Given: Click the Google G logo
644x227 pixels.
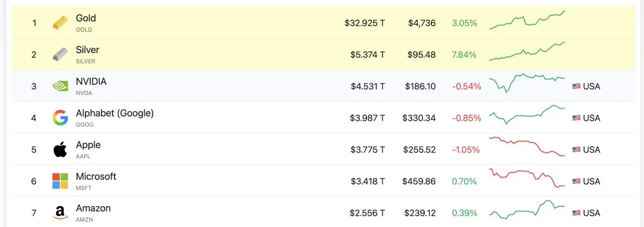Looking at the screenshot, I should (60, 118).
